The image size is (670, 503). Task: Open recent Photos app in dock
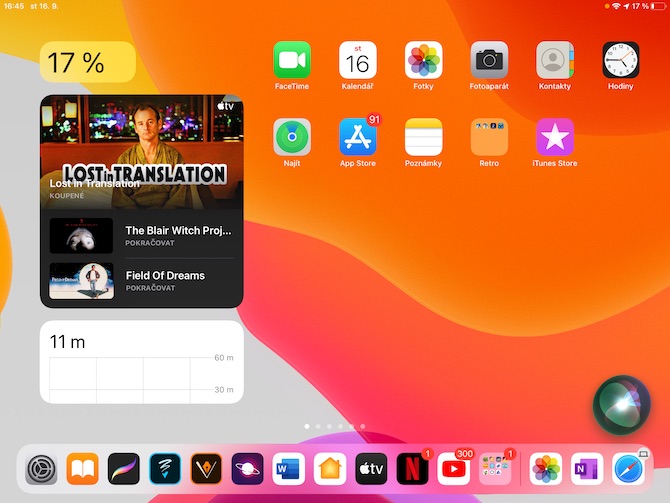(546, 469)
